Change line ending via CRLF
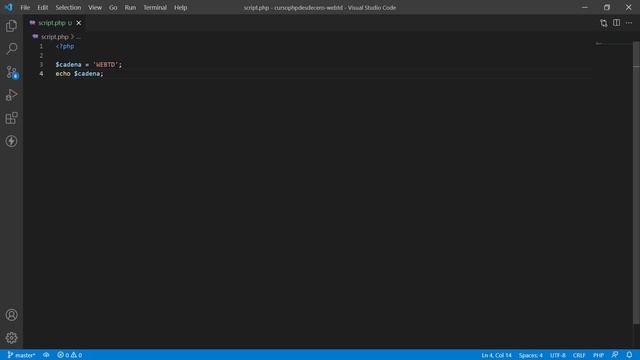Image resolution: width=640 pixels, height=360 pixels. [x=579, y=355]
